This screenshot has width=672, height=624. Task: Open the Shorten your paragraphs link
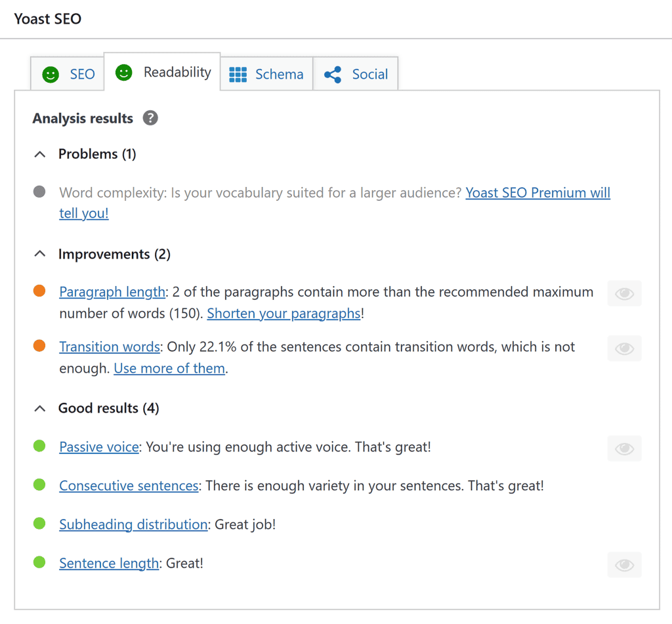click(x=283, y=314)
